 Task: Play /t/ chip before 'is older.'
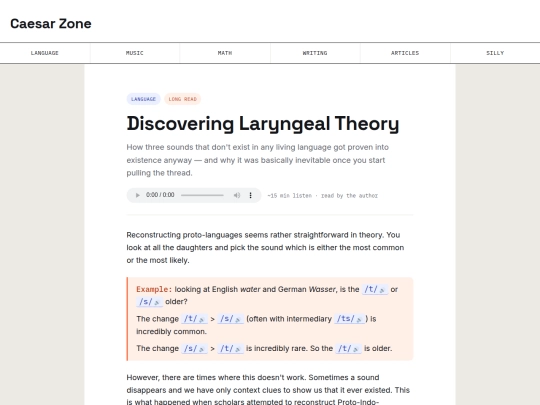pos(349,349)
